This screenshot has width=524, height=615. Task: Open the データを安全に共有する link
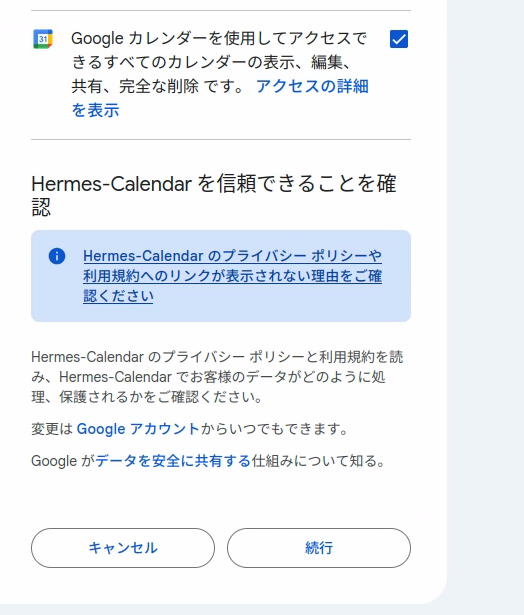(173, 461)
